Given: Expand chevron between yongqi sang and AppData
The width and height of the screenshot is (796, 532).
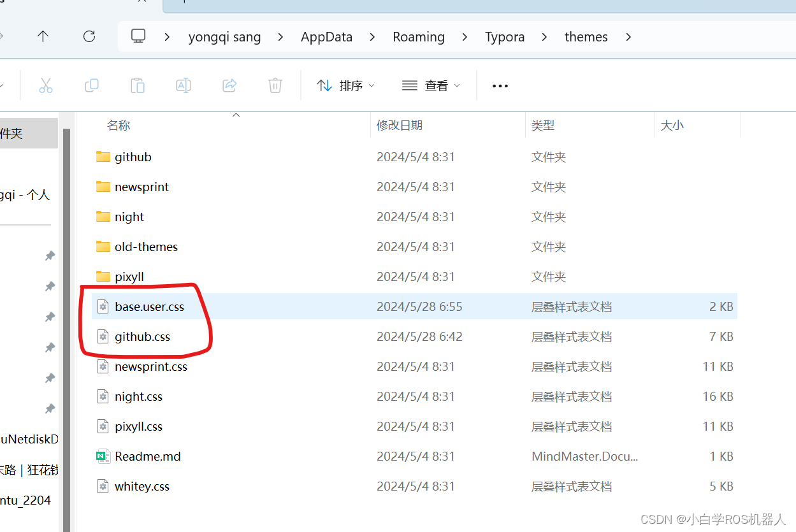Looking at the screenshot, I should tap(280, 37).
